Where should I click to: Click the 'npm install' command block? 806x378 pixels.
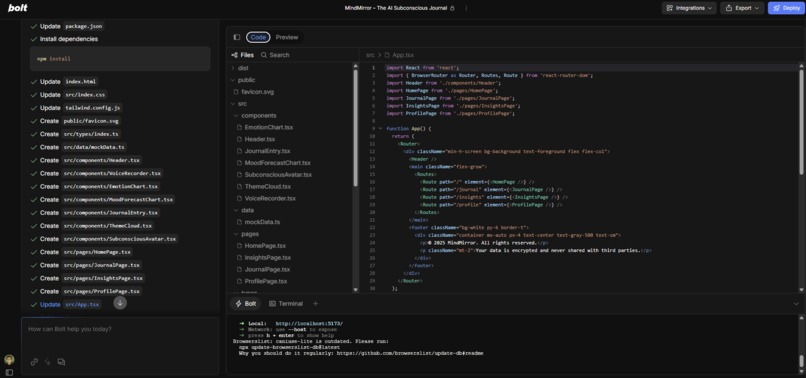pyautogui.click(x=120, y=59)
